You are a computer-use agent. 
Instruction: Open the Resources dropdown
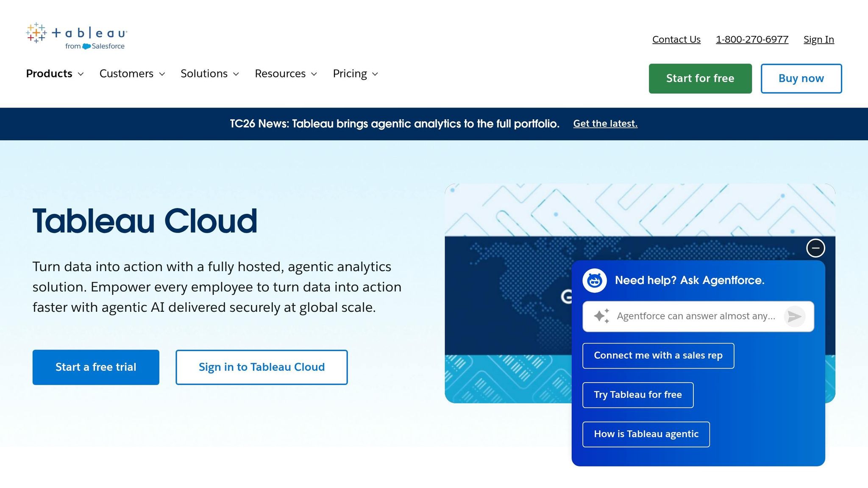[x=286, y=74]
